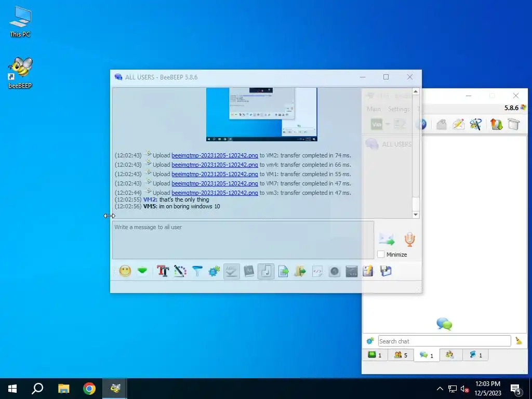
Task: Click in the Search chat field
Action: 444,341
